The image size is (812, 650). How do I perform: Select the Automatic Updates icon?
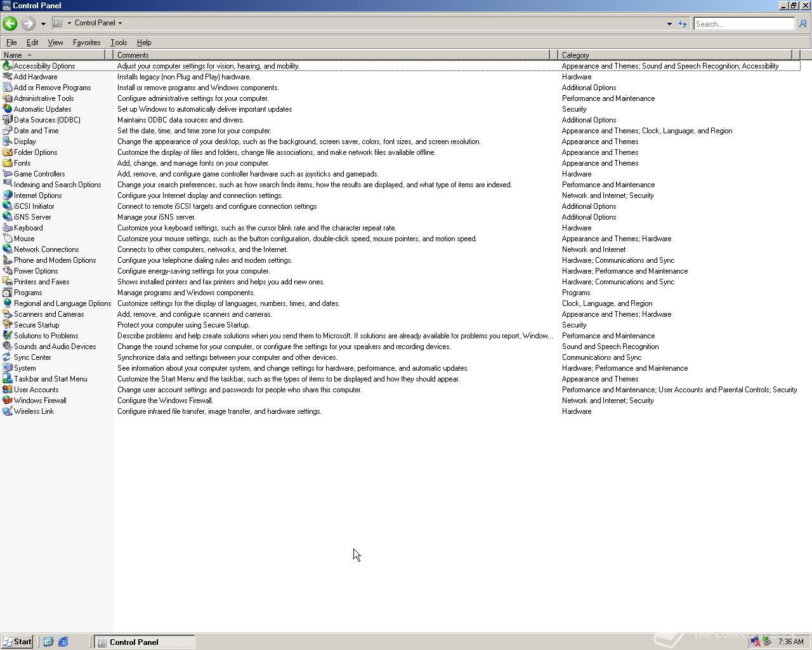coord(8,109)
